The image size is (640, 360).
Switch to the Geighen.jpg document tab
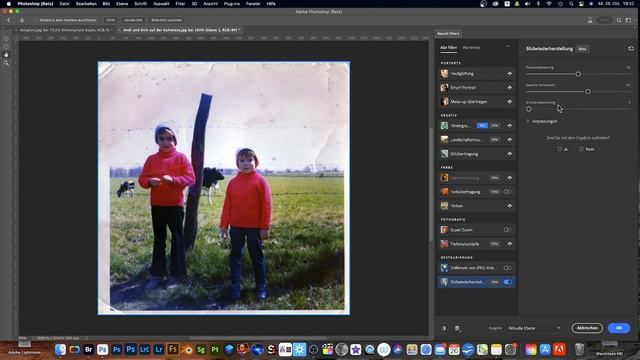(x=66, y=30)
